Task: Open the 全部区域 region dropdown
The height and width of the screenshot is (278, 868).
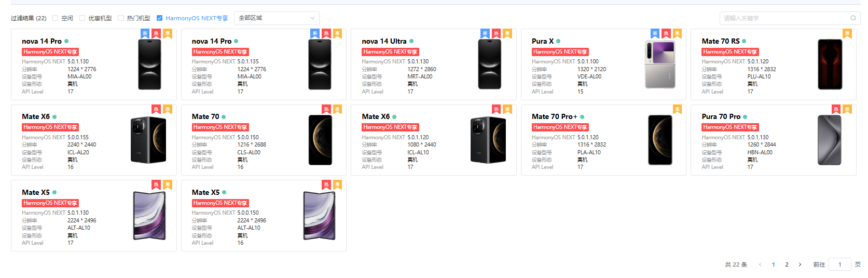Action: tap(277, 18)
